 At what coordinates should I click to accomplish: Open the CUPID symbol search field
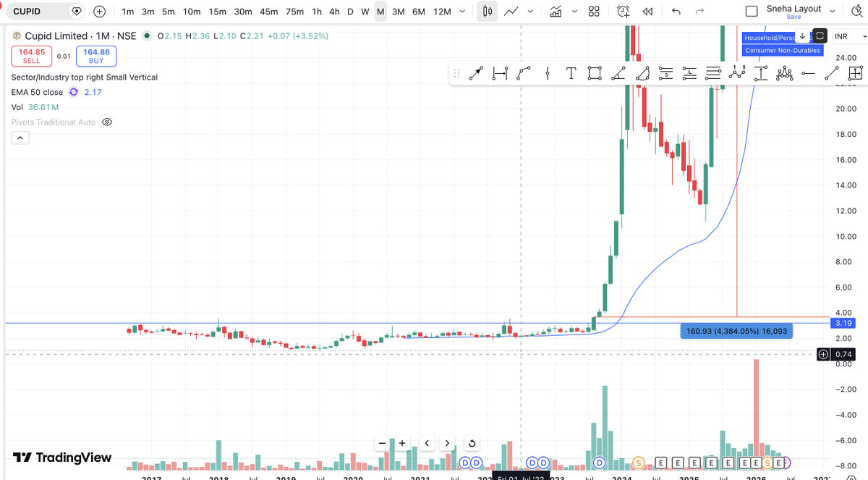(45, 12)
